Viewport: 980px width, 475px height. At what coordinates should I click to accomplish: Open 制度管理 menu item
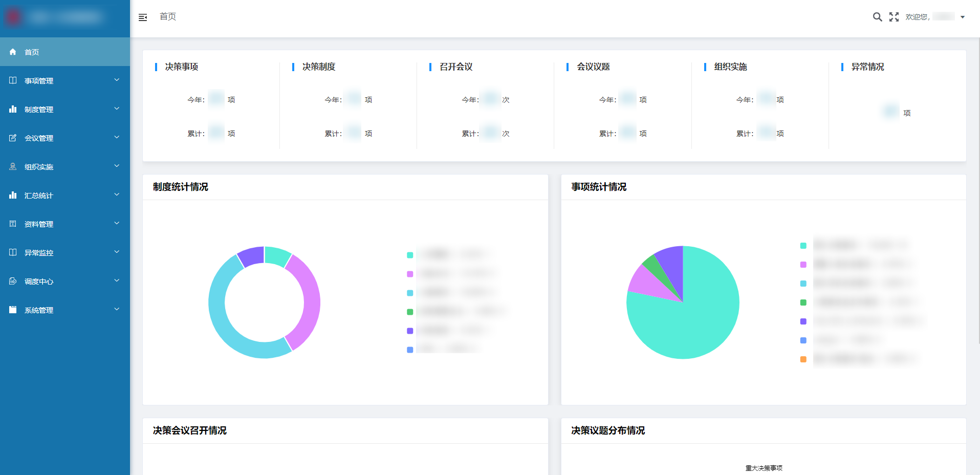click(x=65, y=109)
